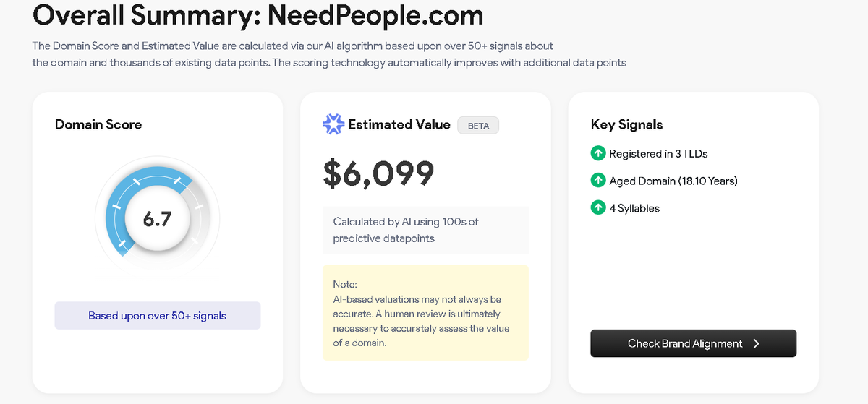Viewport: 868px width, 404px height.
Task: Click the chevron on Check Brand Alignment
Action: point(756,343)
